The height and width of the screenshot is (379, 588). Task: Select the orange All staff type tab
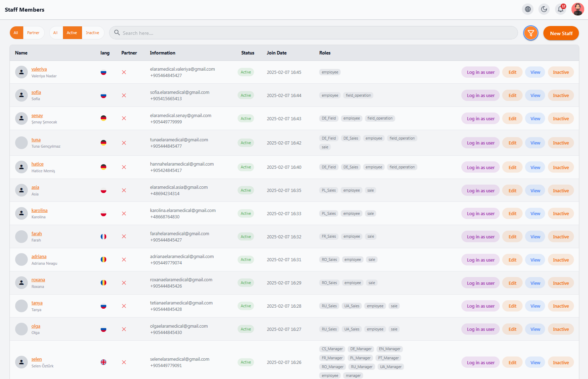point(16,33)
